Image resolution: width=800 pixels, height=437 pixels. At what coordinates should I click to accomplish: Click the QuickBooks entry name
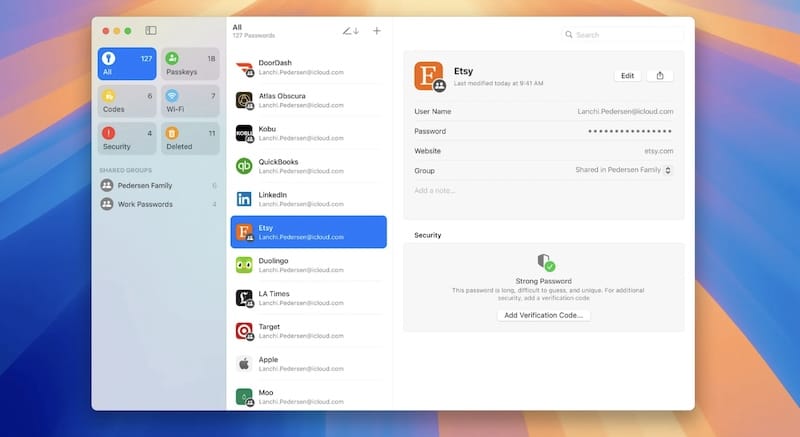coord(278,162)
